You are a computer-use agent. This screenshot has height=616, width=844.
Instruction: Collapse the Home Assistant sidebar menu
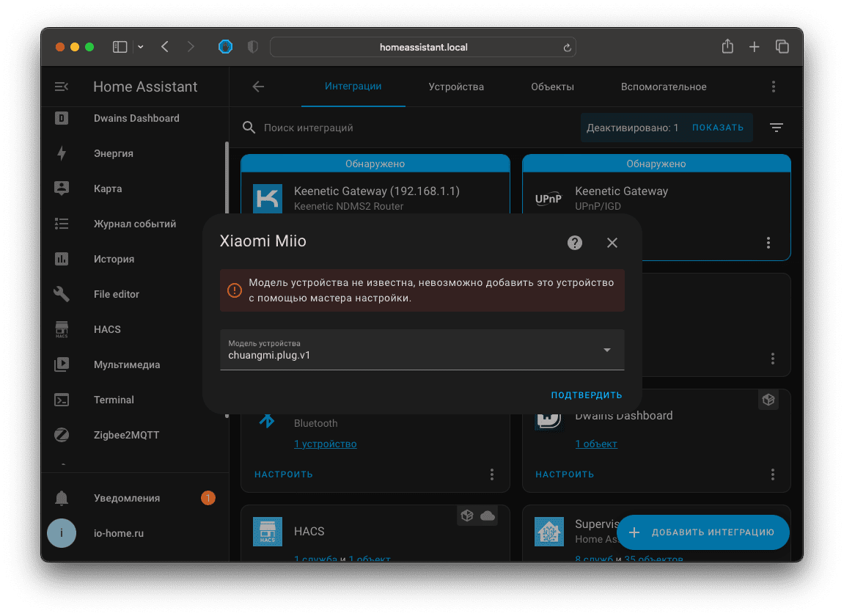pos(62,87)
